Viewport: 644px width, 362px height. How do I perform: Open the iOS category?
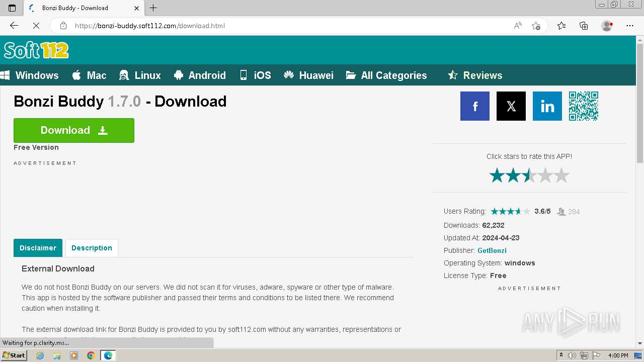pyautogui.click(x=255, y=75)
